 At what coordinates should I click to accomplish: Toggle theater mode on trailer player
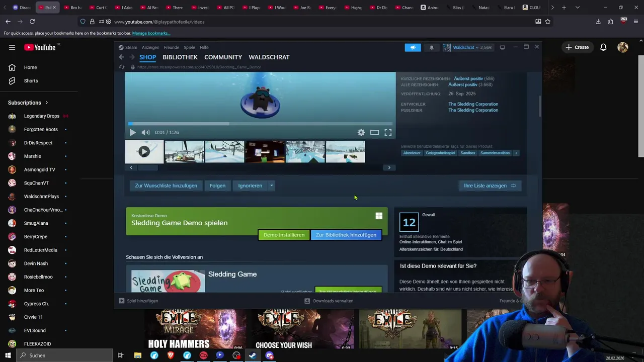[375, 132]
